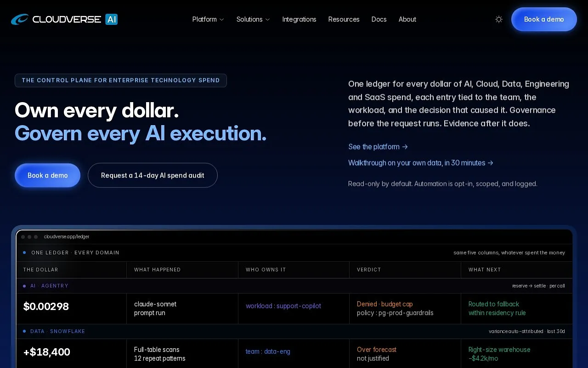
Task: Toggle the light/dark theme sun icon
Action: pyautogui.click(x=499, y=19)
